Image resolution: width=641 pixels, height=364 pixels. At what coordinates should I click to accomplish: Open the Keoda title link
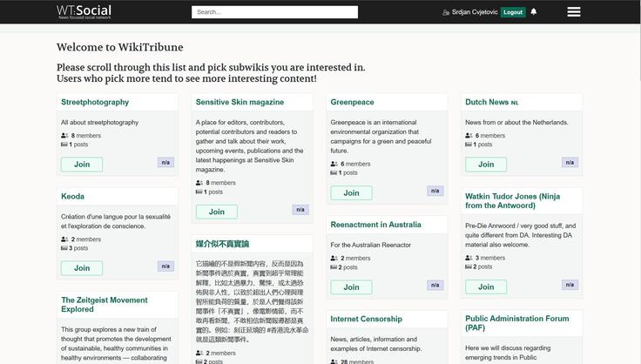73,196
